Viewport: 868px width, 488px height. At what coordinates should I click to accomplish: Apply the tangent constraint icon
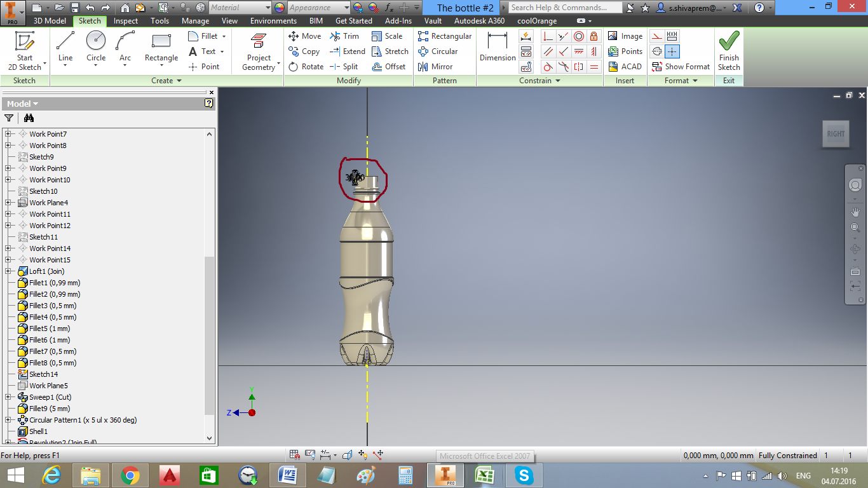click(548, 67)
